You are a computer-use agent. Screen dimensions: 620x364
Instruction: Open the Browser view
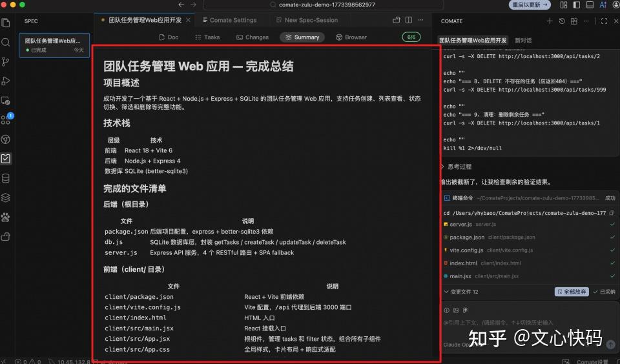(351, 37)
